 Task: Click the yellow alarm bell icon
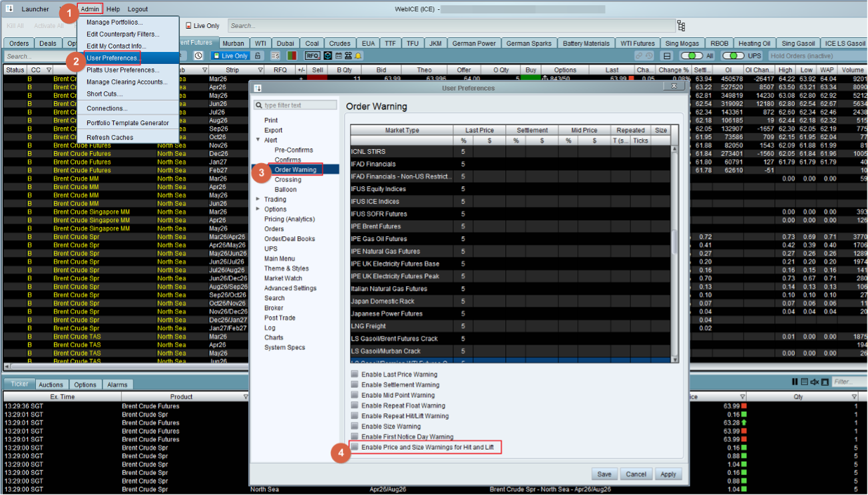(358, 56)
